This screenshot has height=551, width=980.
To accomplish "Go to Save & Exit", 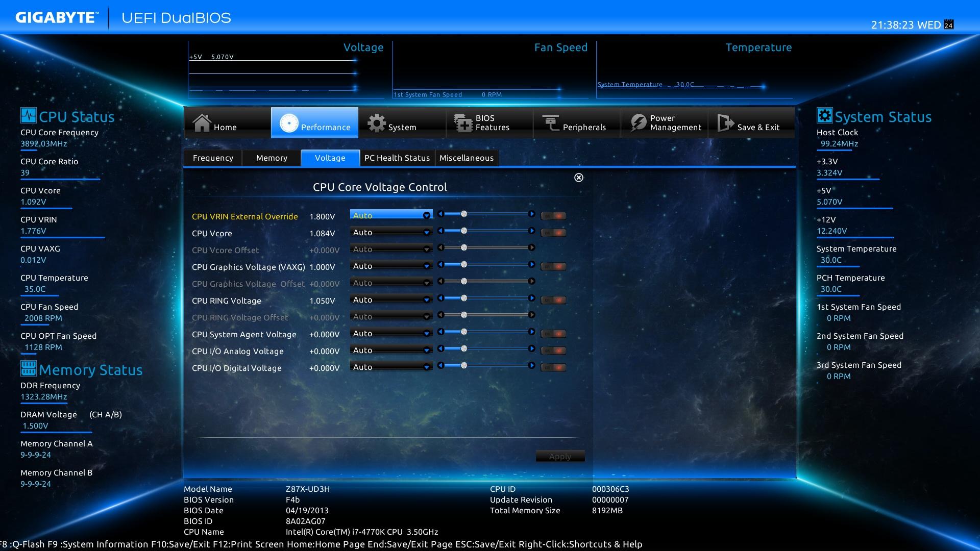I will point(751,123).
